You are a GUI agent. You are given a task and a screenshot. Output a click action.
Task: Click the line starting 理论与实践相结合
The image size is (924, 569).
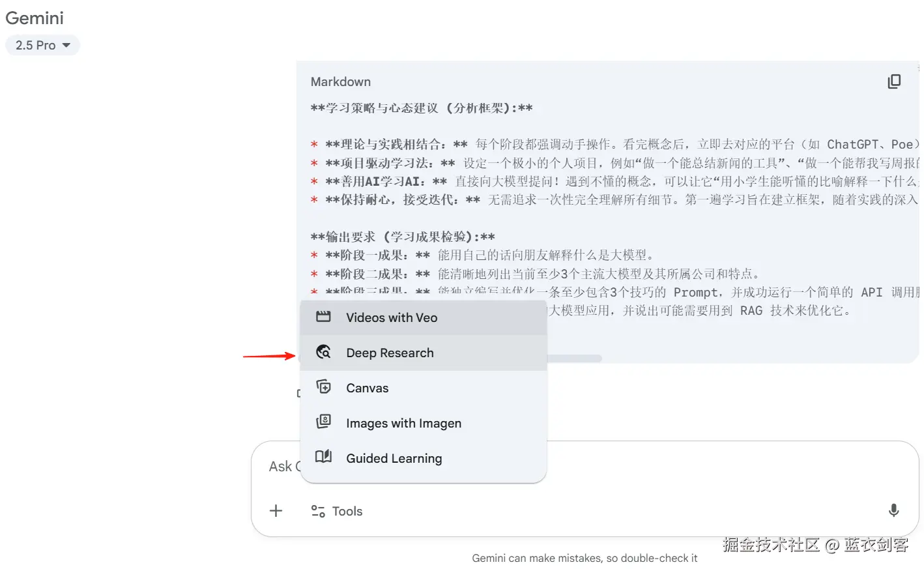coord(614,144)
